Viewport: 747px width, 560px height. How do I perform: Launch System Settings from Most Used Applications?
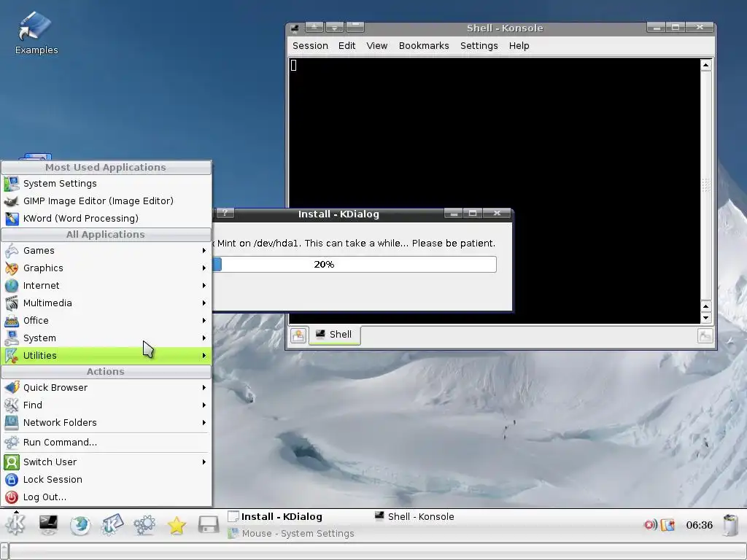click(106, 183)
